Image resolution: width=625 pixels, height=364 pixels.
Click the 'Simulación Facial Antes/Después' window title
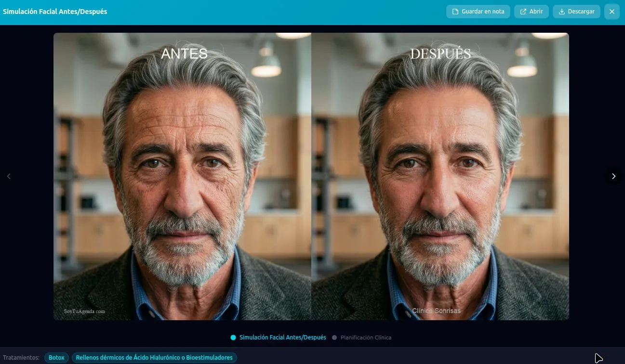55,12
